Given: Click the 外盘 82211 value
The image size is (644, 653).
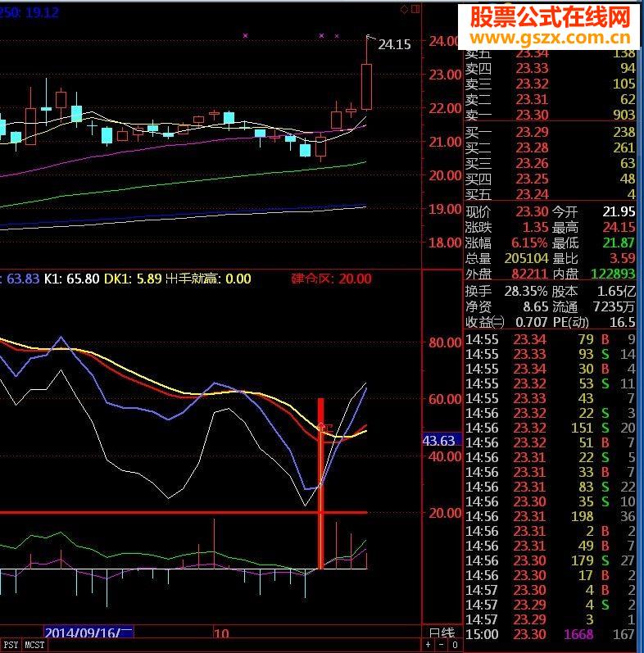Looking at the screenshot, I should [x=529, y=274].
